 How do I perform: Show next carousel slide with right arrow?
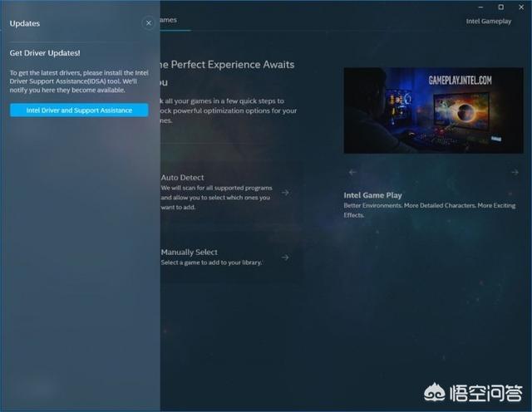pyautogui.click(x=515, y=172)
